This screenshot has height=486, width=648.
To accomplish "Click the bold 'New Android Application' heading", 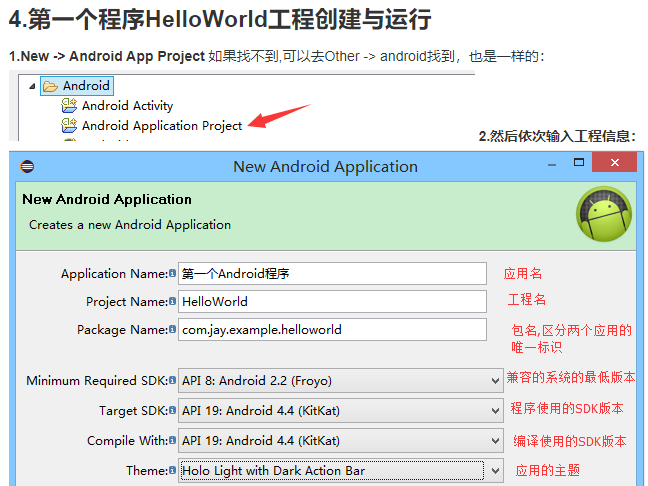I will [x=107, y=199].
